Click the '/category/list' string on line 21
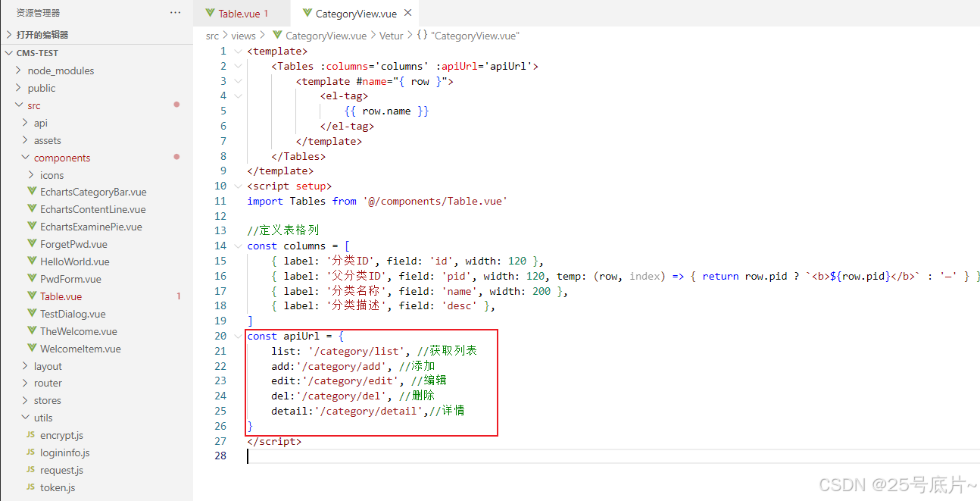Screen dimensions: 980x501 pyautogui.click(x=356, y=351)
